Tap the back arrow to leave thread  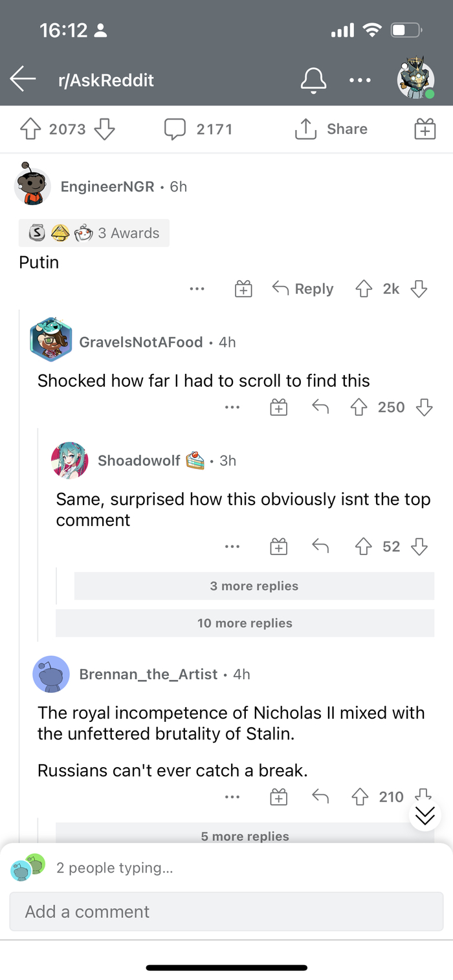(x=23, y=80)
